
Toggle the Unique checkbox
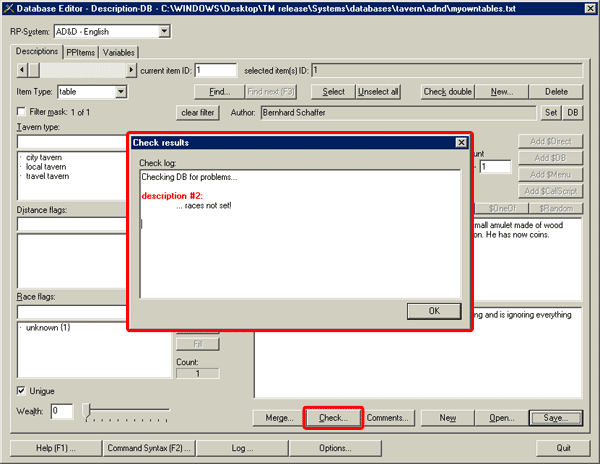pos(22,390)
